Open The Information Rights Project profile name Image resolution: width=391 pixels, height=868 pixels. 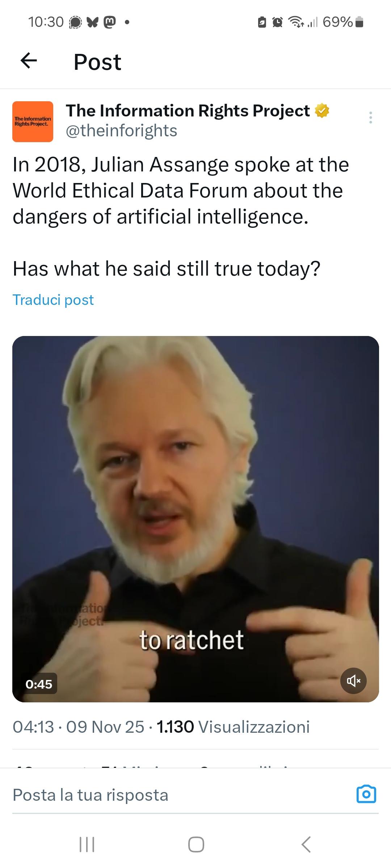[188, 111]
